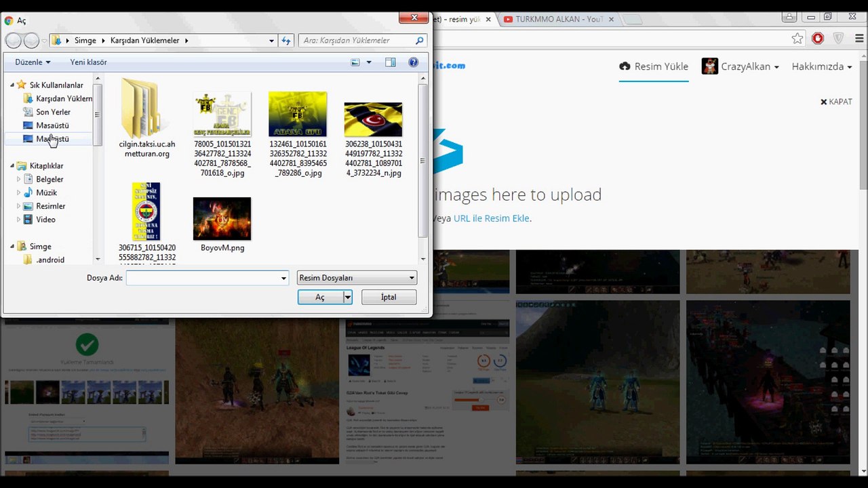Open recent locations dropdown beside the forward arrow
Viewport: 868px width, 488px height.
[44, 41]
